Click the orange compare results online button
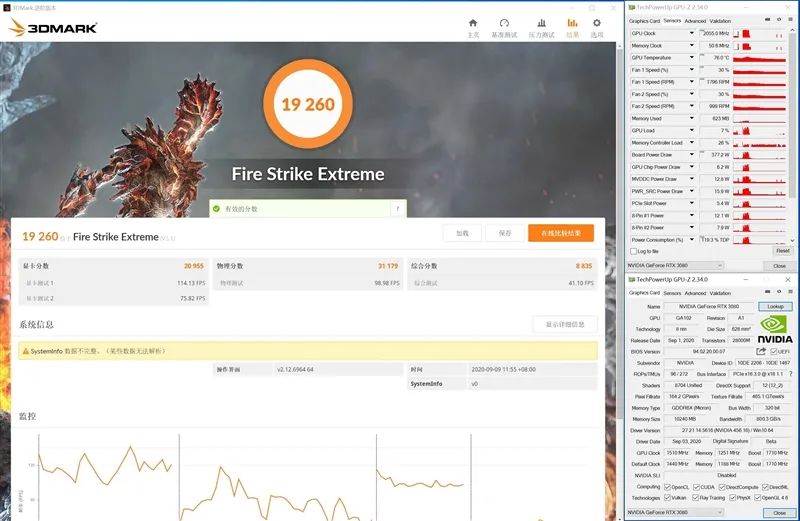Screen dimensions: 800x521 point(561,233)
